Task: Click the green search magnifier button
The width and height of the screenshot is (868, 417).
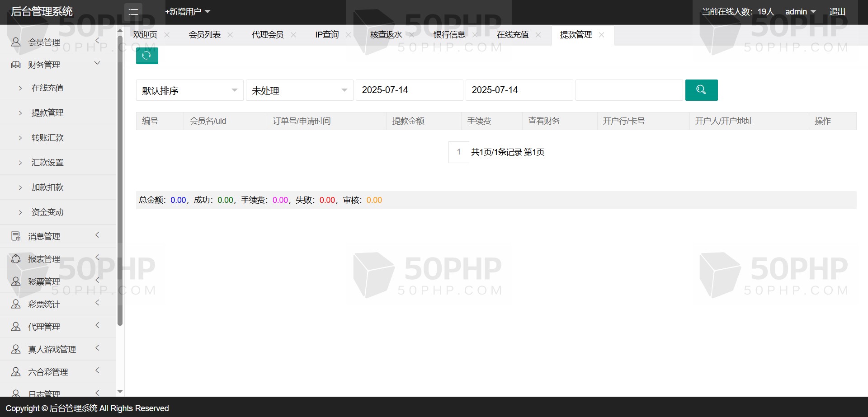Action: click(701, 90)
